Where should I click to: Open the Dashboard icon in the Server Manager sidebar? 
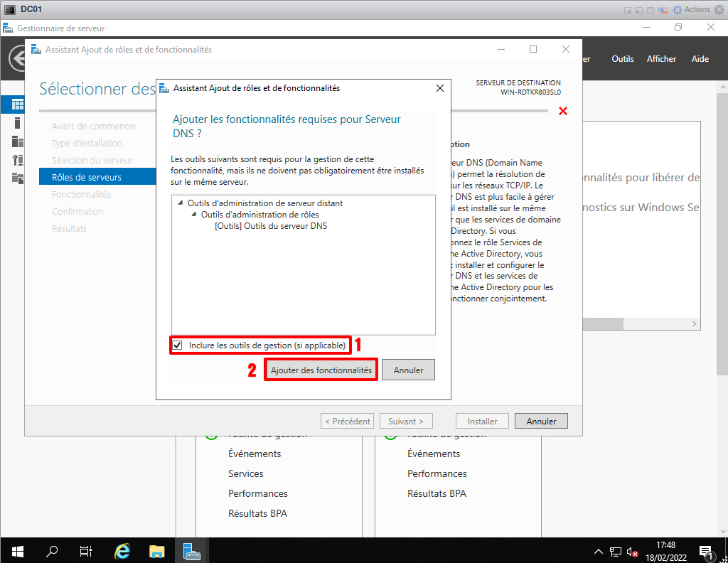[17, 104]
